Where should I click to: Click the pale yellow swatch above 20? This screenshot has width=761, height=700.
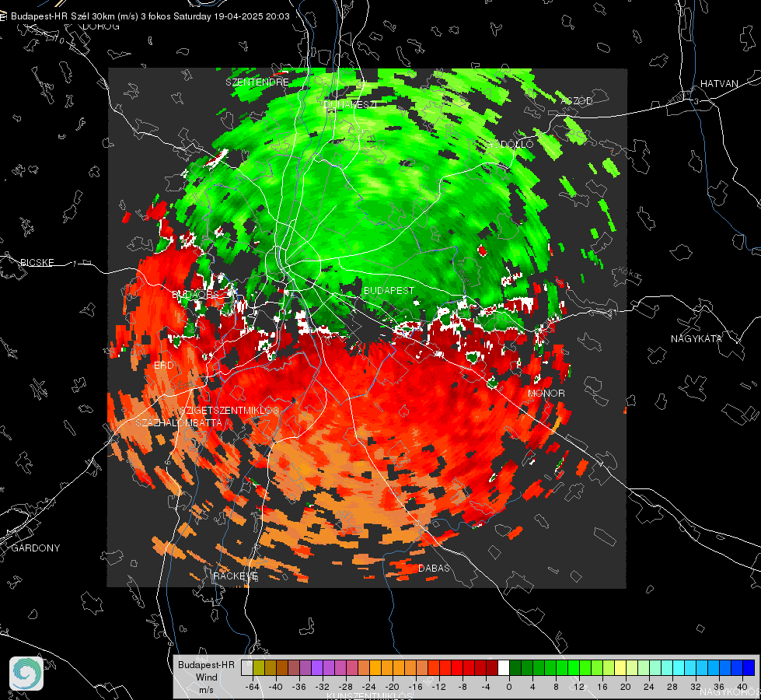[x=620, y=667]
